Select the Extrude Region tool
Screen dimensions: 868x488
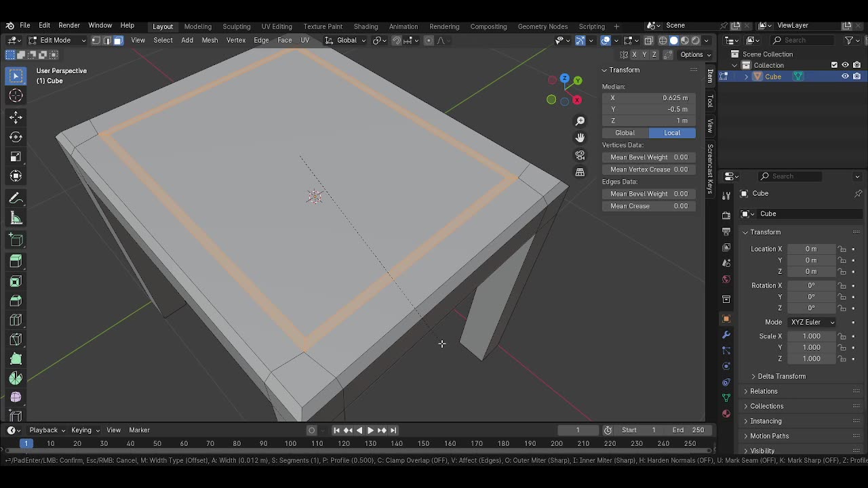(16, 261)
